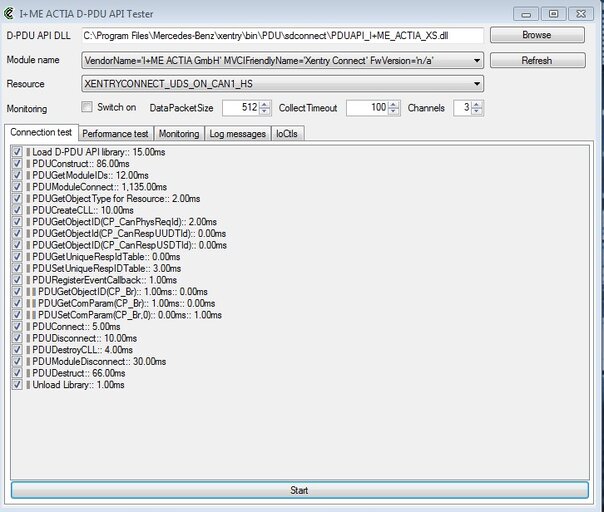Open the Resource dropdown list

[476, 85]
